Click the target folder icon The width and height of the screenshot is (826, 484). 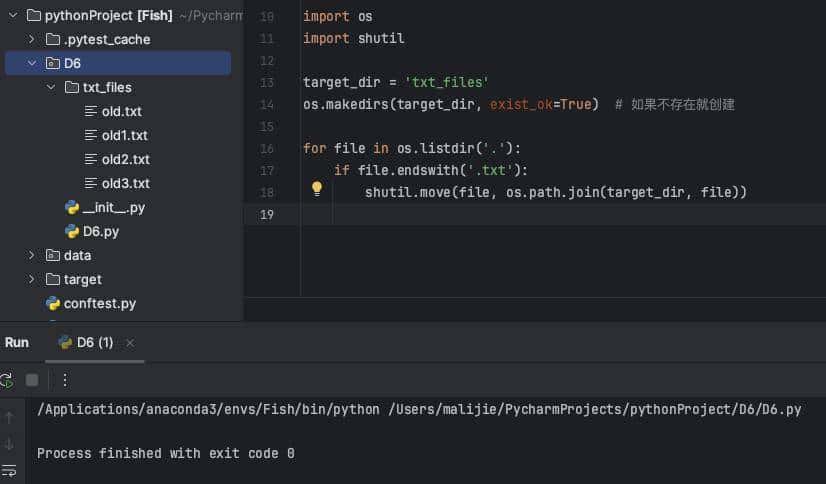tap(53, 279)
